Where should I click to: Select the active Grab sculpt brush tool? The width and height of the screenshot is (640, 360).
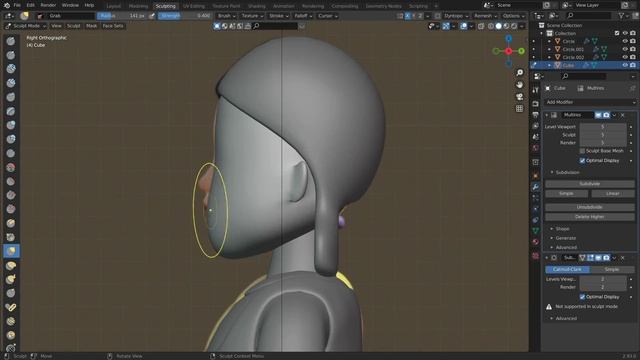pyautogui.click(x=11, y=251)
